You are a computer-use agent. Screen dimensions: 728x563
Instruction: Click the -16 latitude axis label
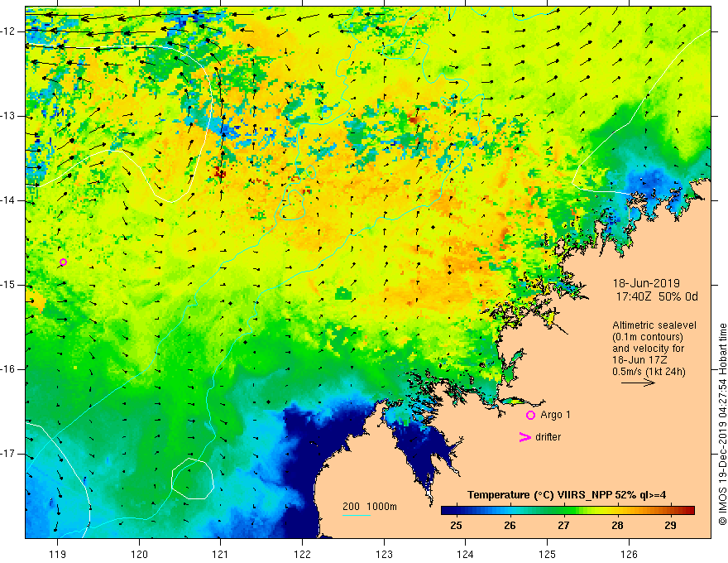click(x=8, y=369)
